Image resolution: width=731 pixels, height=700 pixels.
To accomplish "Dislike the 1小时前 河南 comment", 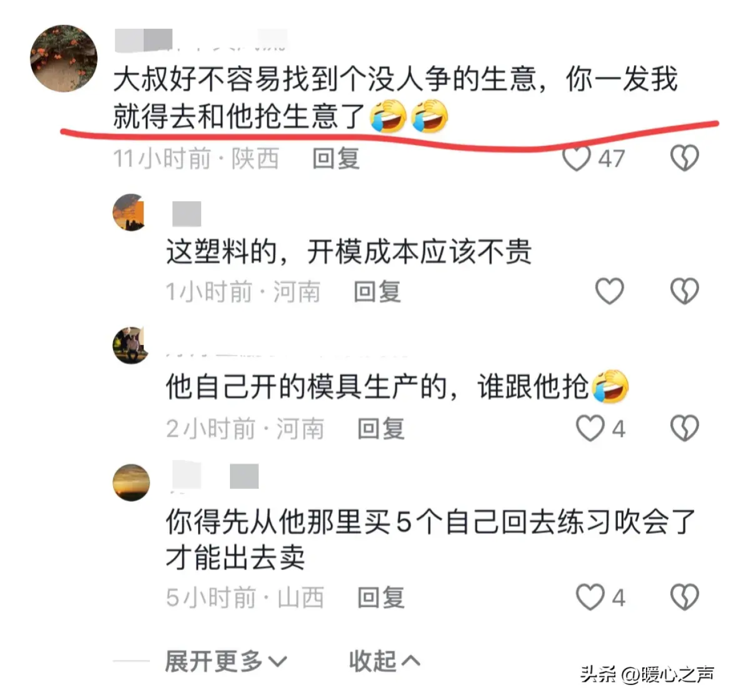I will (684, 291).
